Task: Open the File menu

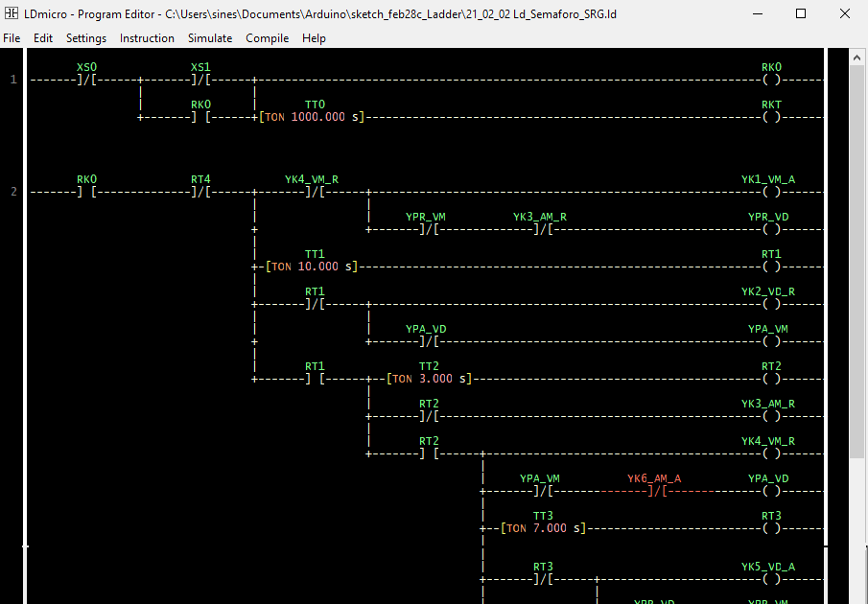Action: click(x=12, y=38)
